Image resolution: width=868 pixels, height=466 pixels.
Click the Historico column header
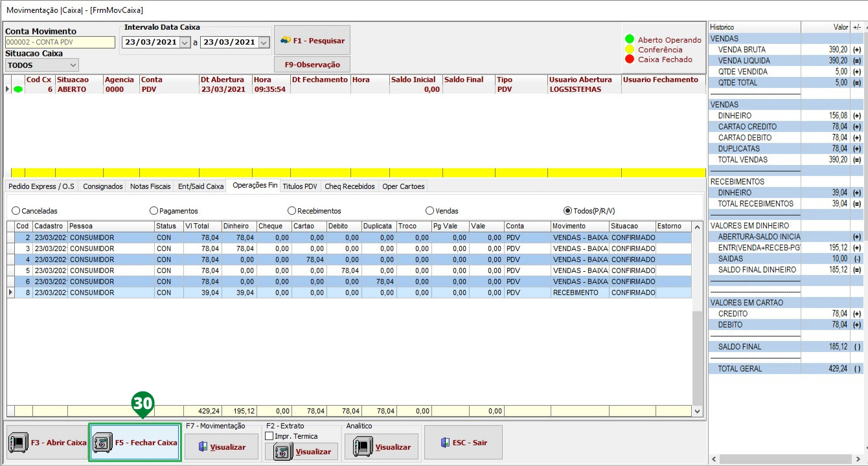click(x=755, y=27)
